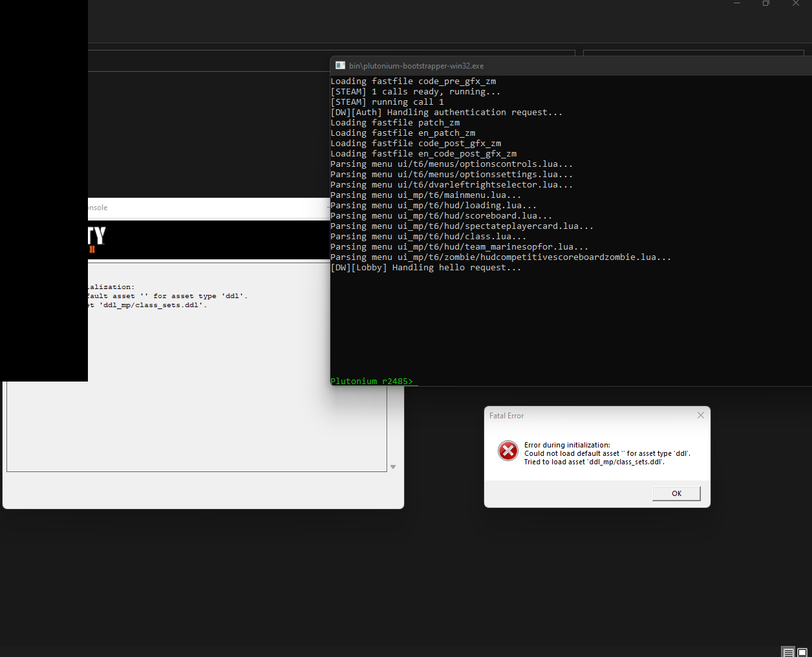
Task: Switch to large thumbnails view icon
Action: (802, 652)
